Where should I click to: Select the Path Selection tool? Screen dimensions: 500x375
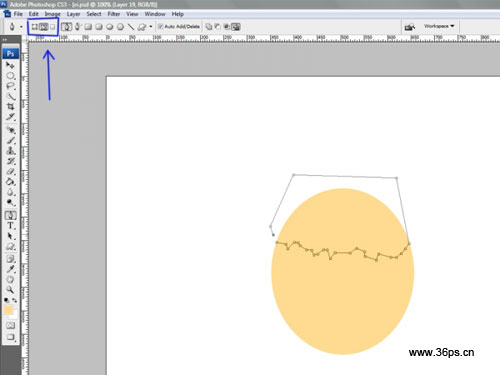pyautogui.click(x=10, y=236)
